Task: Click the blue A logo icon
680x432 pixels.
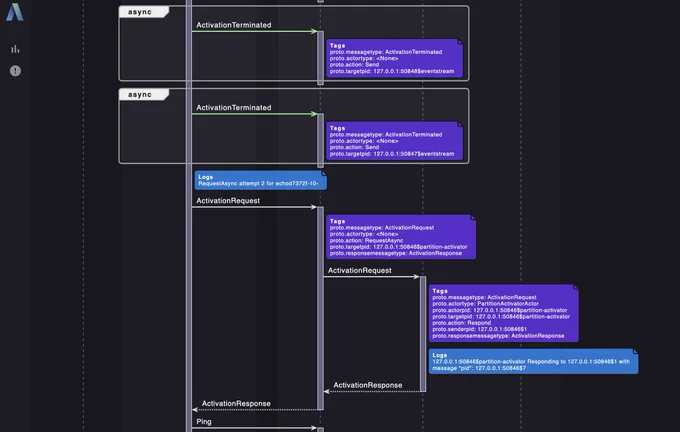Action: pos(15,12)
